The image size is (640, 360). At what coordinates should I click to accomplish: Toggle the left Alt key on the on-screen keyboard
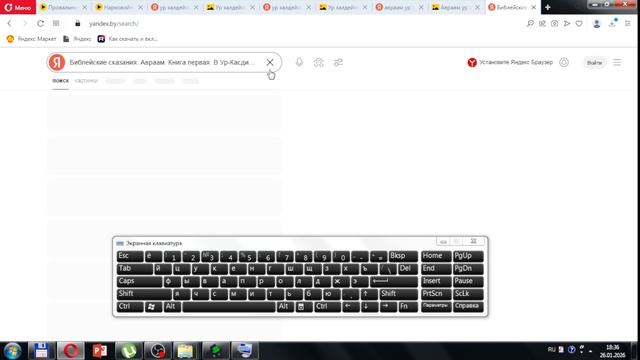coord(172,307)
